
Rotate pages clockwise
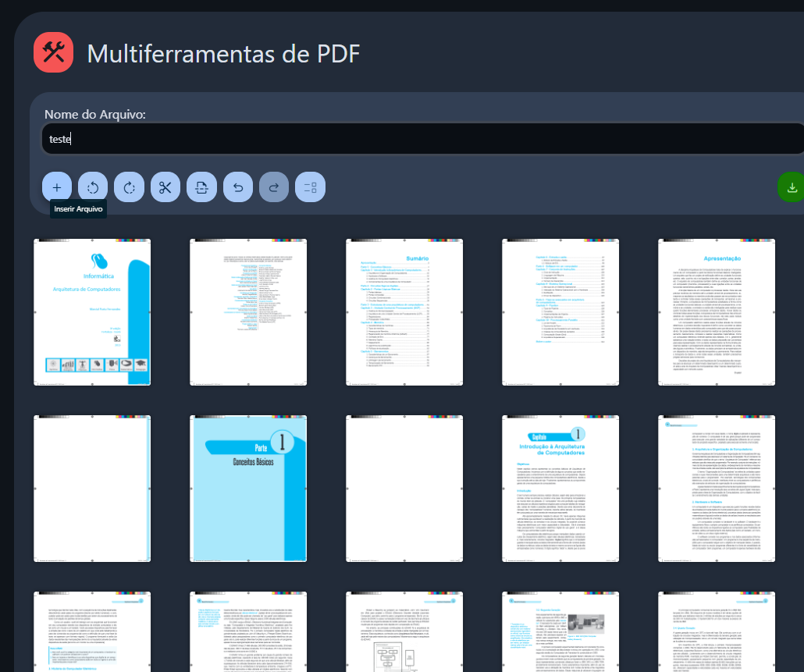[129, 187]
